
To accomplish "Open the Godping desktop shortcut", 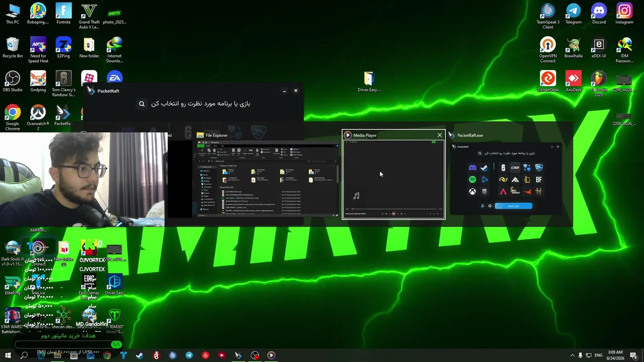I will (38, 81).
